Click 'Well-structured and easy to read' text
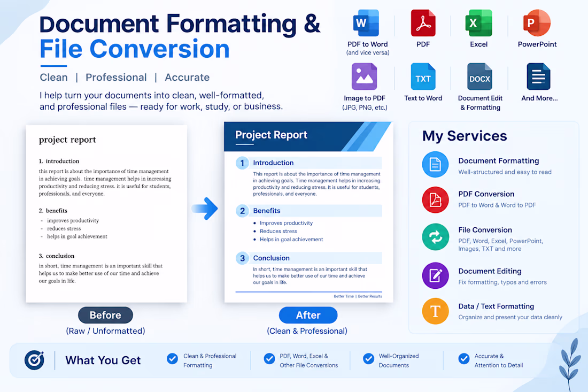The height and width of the screenshot is (392, 588). click(505, 172)
